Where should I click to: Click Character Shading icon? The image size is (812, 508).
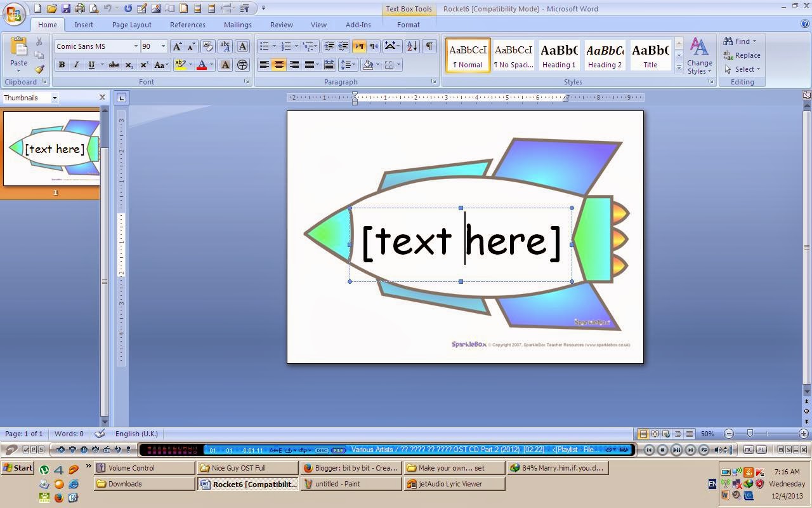[225, 65]
